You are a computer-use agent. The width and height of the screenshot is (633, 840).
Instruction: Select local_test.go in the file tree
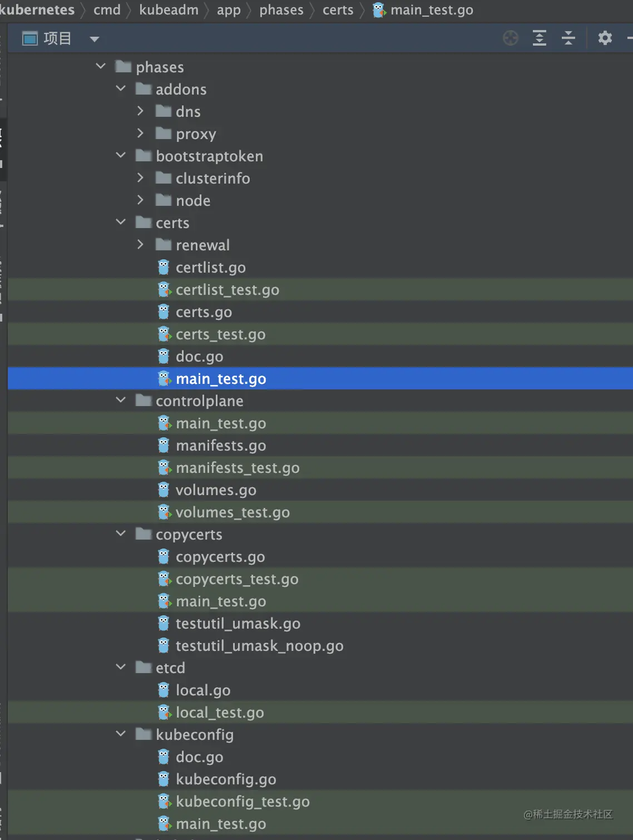coord(320,712)
